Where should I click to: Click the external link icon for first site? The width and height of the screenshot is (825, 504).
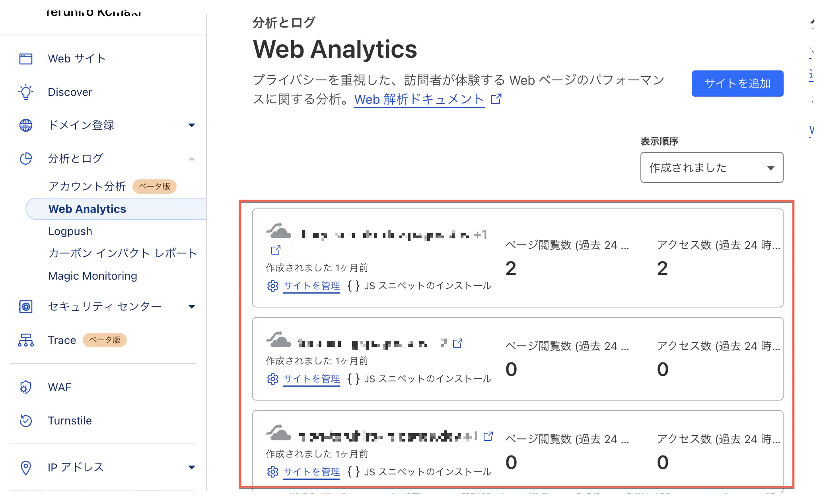coord(273,251)
